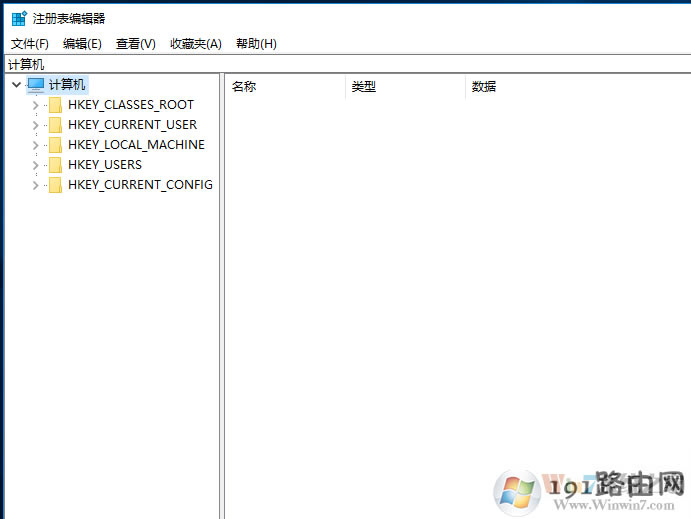Click the HKEY_LOCAL_MACHINE folder icon
Viewport: 691px width, 519px height.
point(55,145)
